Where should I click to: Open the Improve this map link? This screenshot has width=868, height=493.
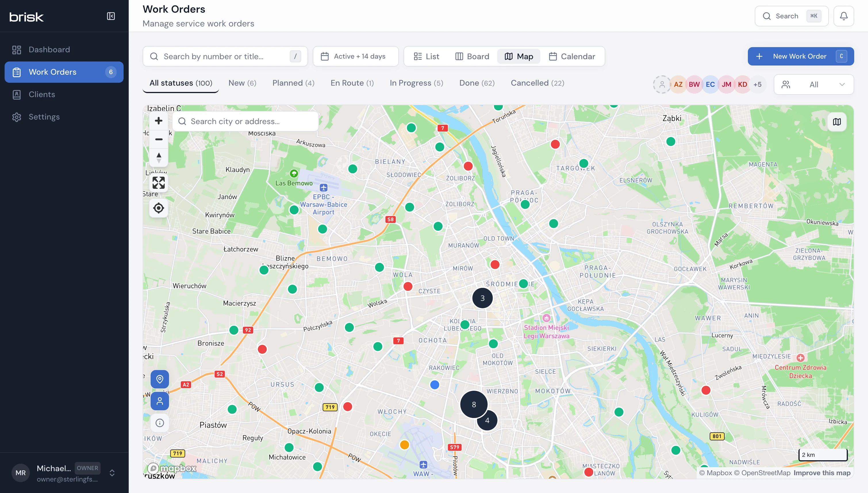coord(822,473)
